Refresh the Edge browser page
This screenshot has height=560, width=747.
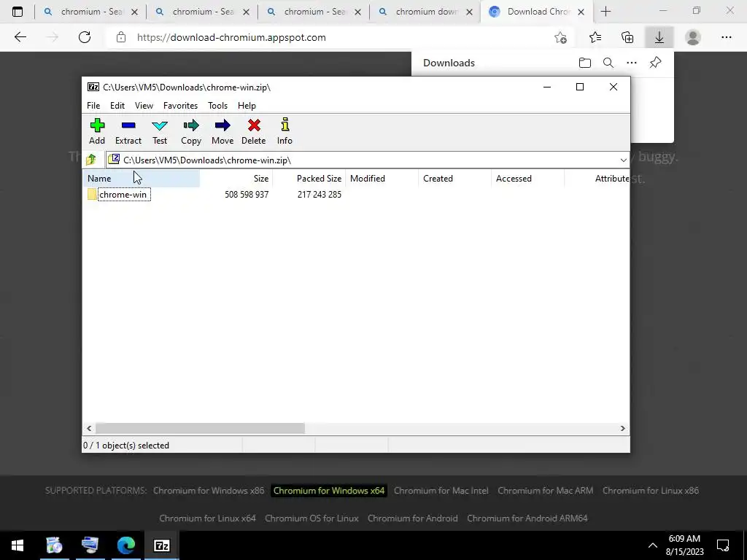click(85, 37)
